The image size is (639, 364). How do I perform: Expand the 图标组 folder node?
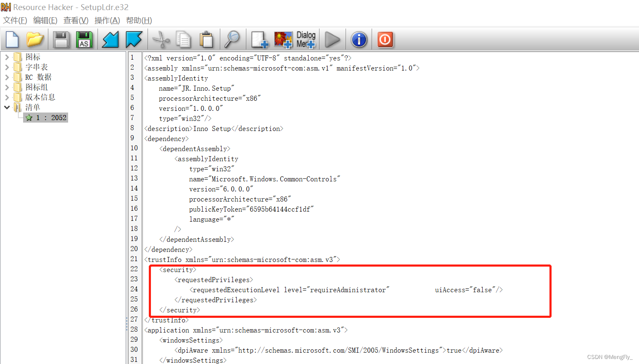click(7, 87)
